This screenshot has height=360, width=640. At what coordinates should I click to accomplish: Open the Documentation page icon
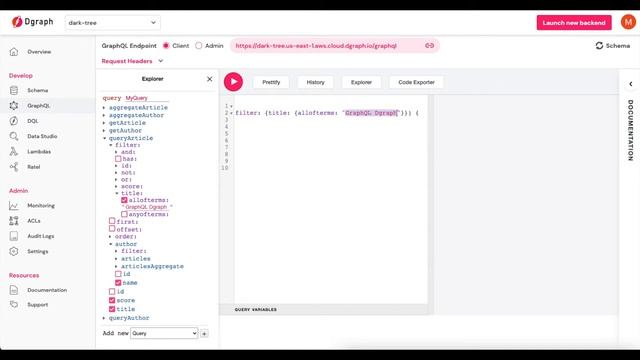pyautogui.click(x=14, y=290)
